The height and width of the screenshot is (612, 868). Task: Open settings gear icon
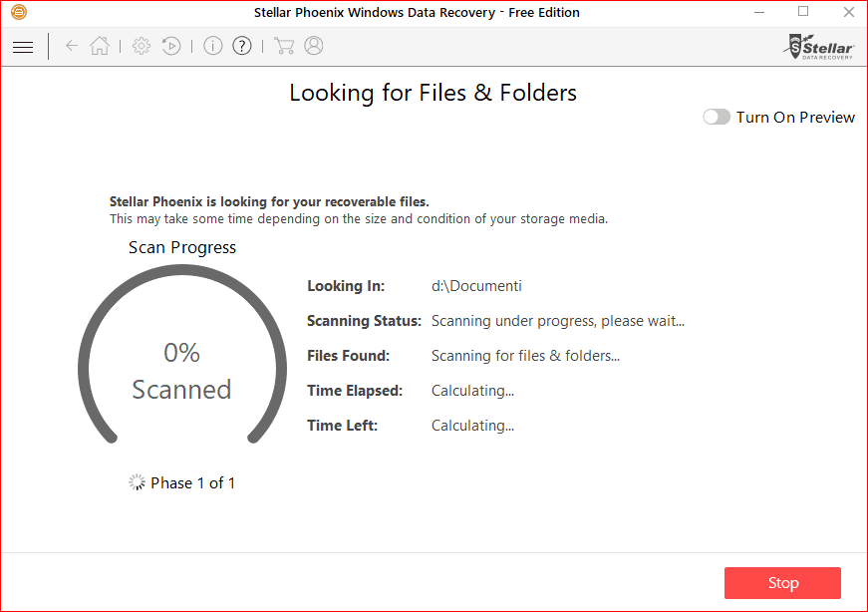coord(142,46)
